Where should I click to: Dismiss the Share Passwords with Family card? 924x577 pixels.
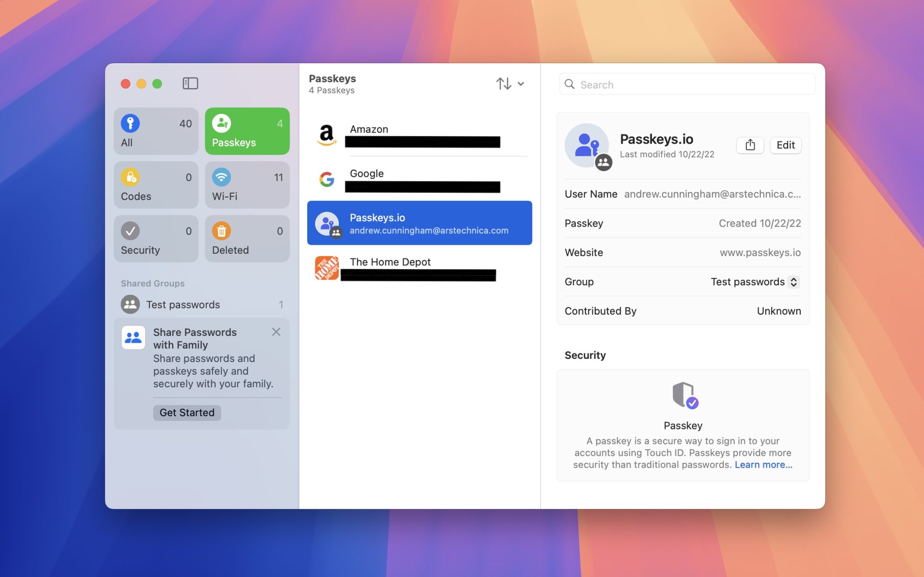click(276, 332)
